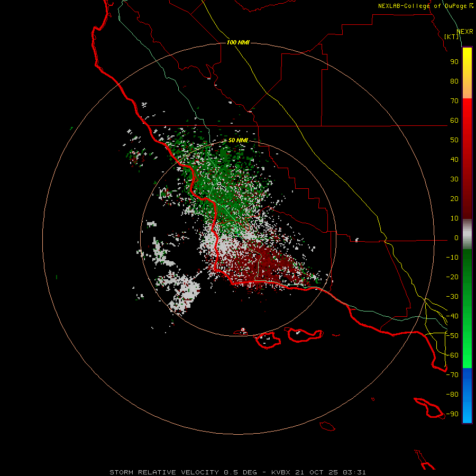Click the KVBX station identifier in caption
476x476 pixels.
[x=281, y=472]
